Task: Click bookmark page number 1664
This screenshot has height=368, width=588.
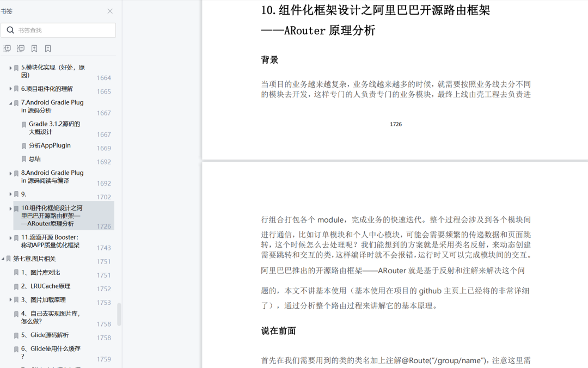Action: point(104,78)
